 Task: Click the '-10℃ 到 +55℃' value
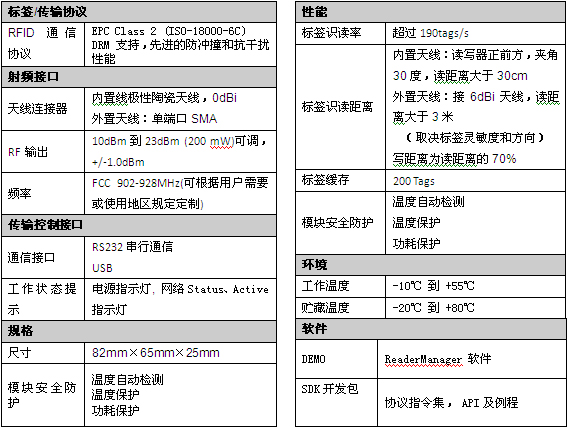433,286
